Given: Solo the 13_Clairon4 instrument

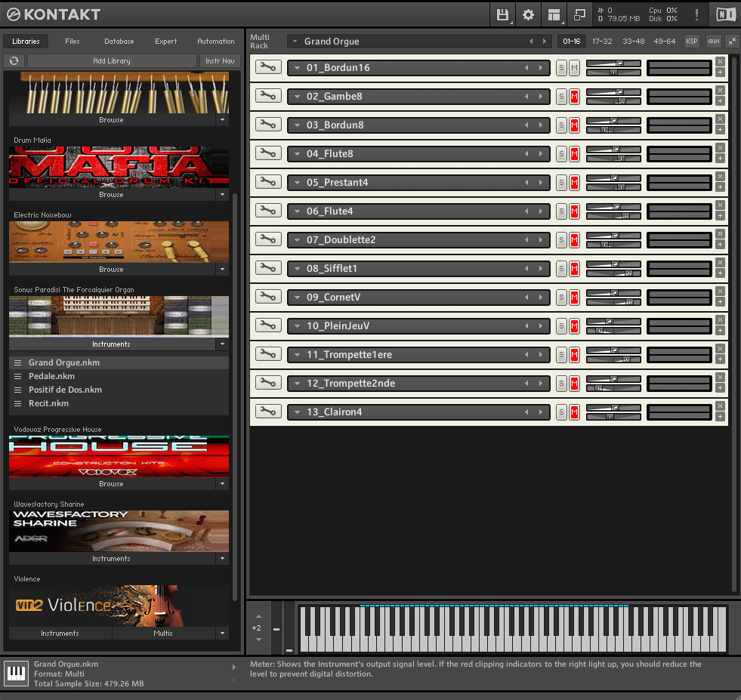Looking at the screenshot, I should coord(561,412).
